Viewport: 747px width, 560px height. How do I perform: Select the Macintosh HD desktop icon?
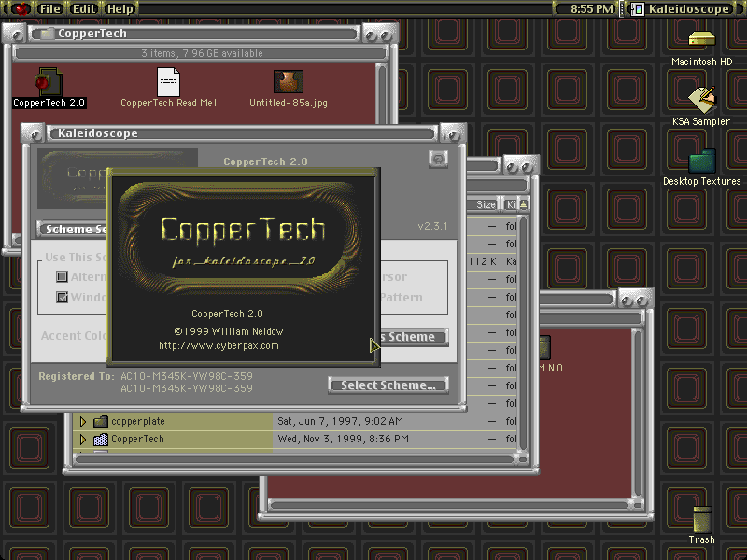click(702, 38)
